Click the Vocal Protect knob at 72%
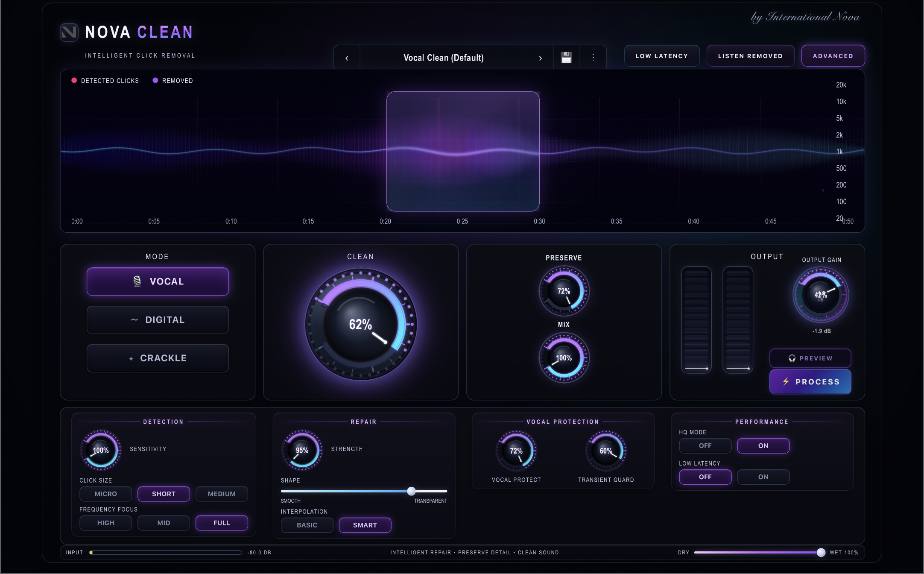Screen dimensions: 924x574 [x=516, y=451]
